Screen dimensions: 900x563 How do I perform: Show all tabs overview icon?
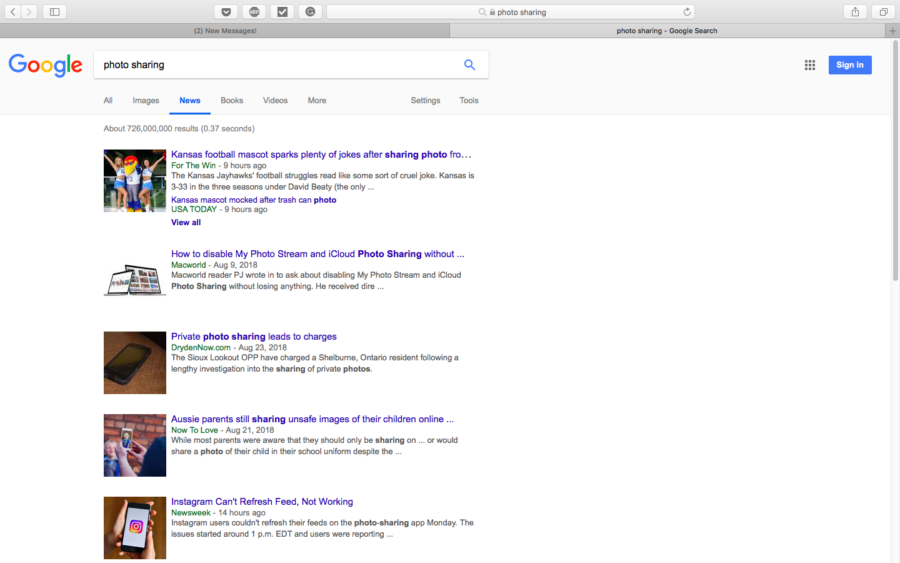[883, 11]
